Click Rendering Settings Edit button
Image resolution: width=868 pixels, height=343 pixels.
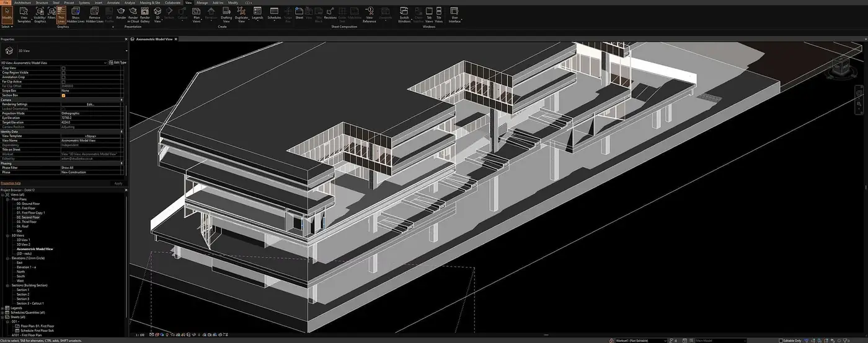click(x=91, y=104)
